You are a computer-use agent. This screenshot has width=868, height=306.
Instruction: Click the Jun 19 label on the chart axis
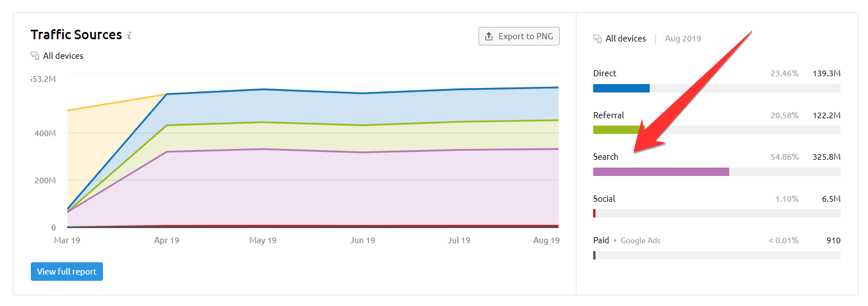[362, 240]
